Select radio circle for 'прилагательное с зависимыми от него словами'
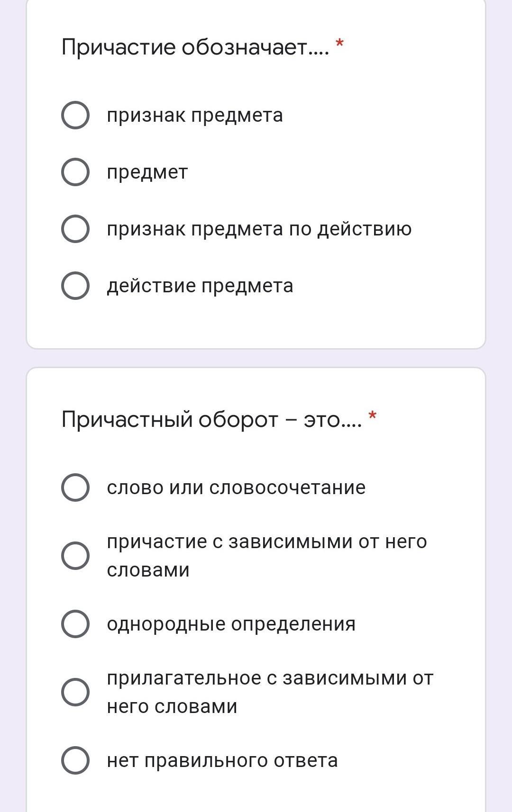 click(x=75, y=692)
